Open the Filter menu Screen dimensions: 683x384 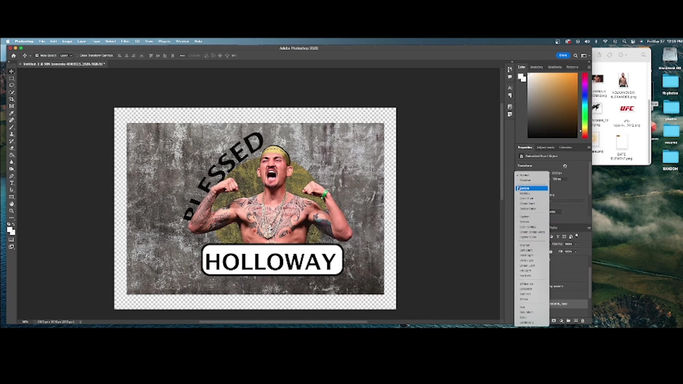[x=125, y=41]
